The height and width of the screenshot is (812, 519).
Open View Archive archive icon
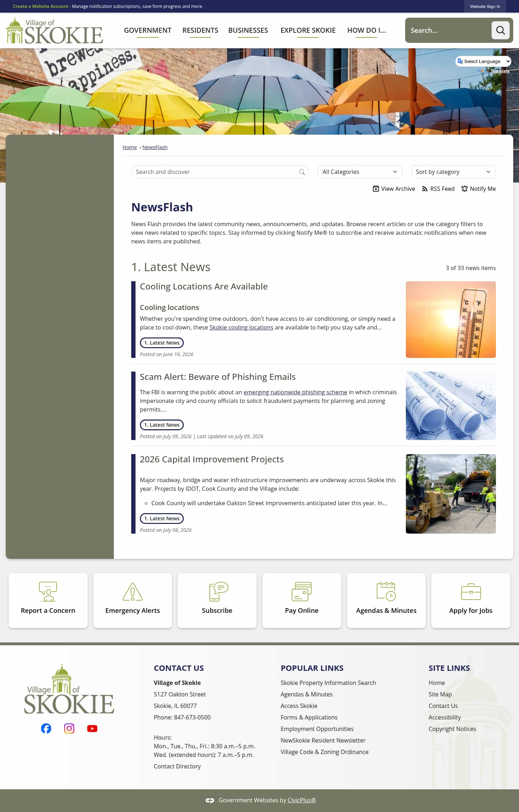pyautogui.click(x=376, y=189)
